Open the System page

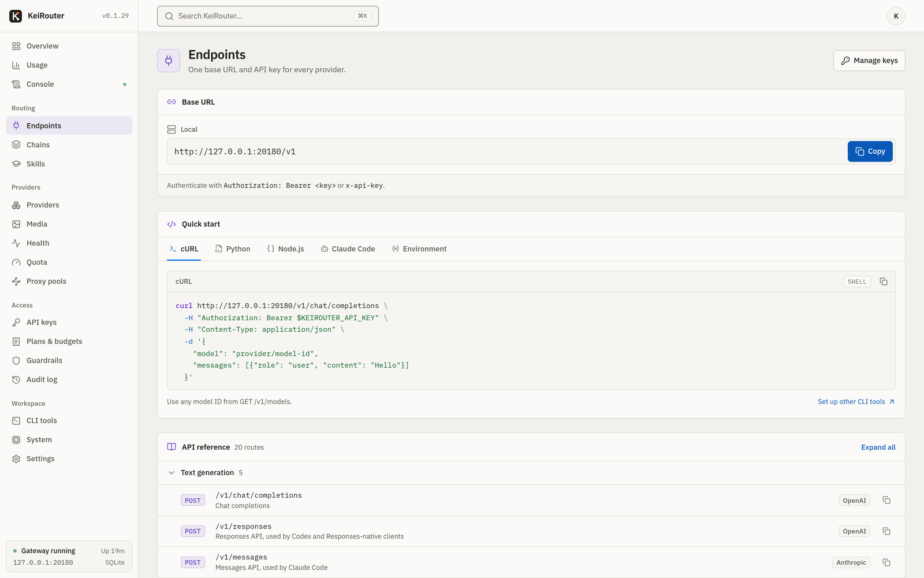tap(69, 440)
